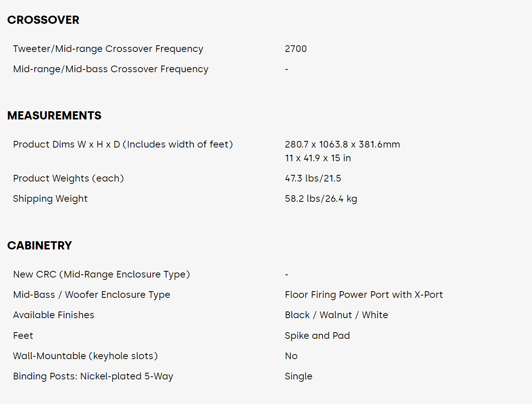Click the MEASUREMENTS section heading
The image size is (532, 404).
tap(54, 116)
